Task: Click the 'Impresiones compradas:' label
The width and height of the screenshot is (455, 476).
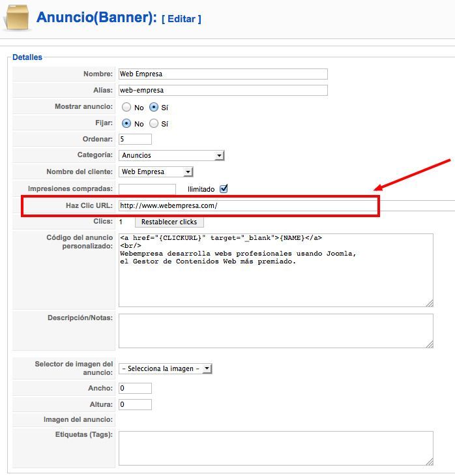Action: pos(70,188)
